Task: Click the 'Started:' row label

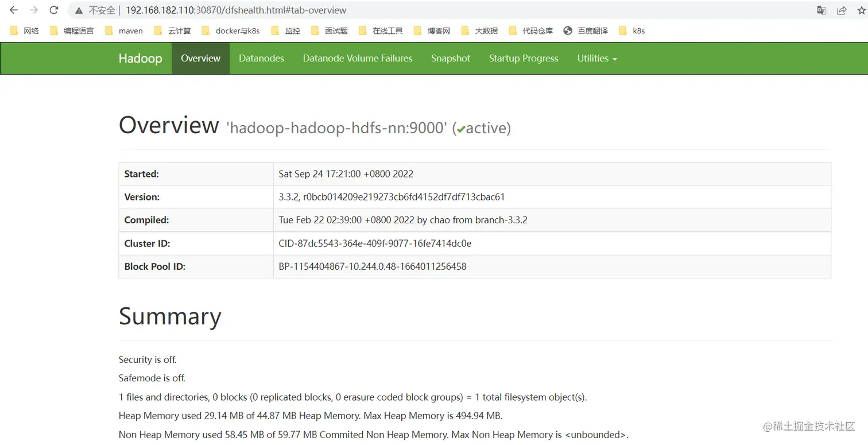Action: click(142, 174)
